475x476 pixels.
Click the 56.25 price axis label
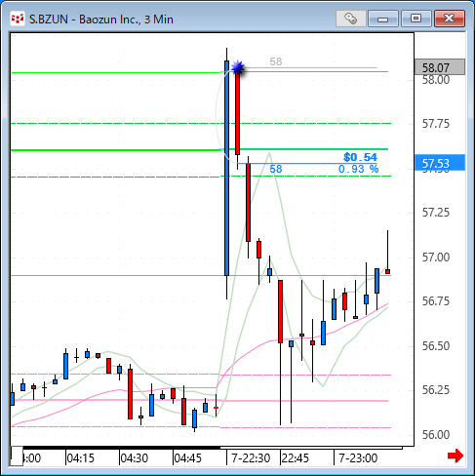coord(436,390)
